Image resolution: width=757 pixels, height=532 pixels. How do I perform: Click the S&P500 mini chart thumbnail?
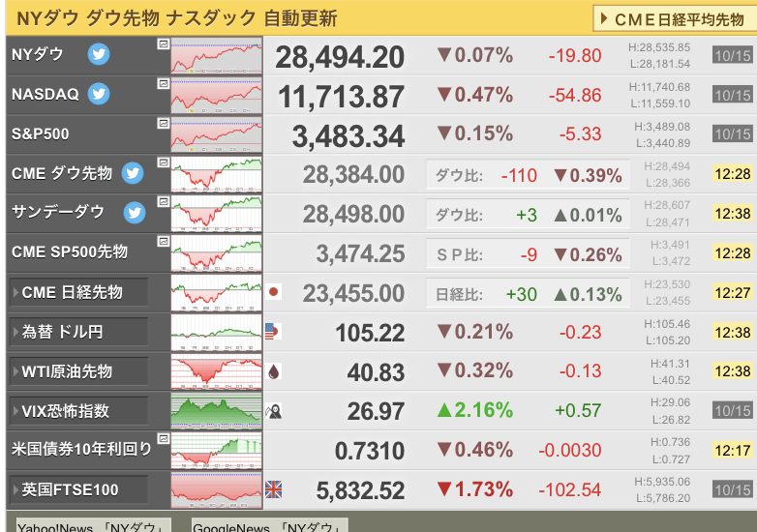click(216, 134)
